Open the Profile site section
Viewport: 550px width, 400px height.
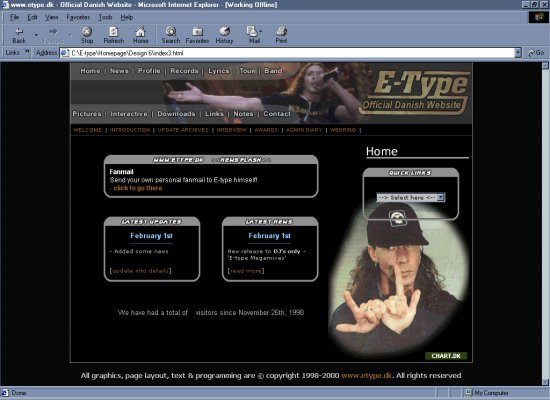149,71
